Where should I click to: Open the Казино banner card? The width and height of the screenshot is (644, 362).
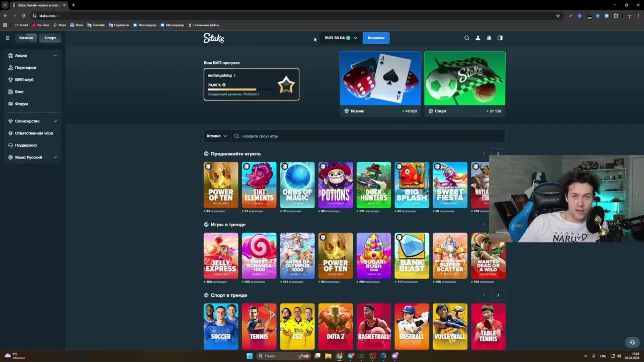click(380, 84)
